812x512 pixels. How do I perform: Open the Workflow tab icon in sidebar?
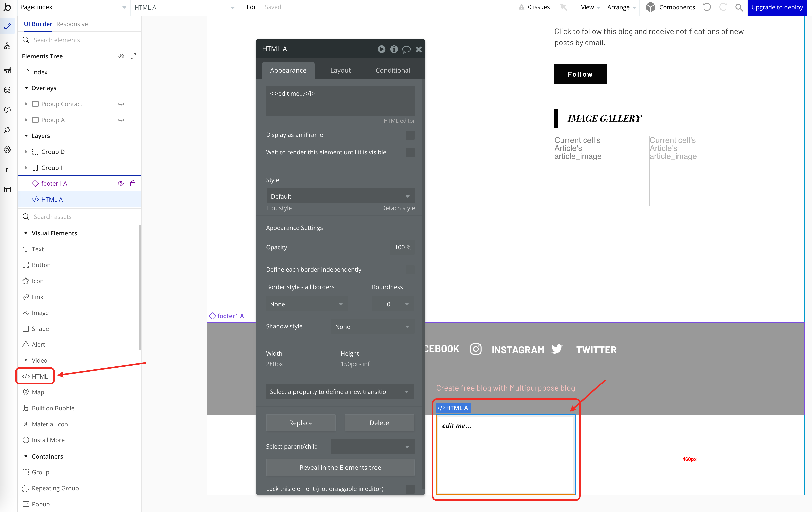pos(7,46)
